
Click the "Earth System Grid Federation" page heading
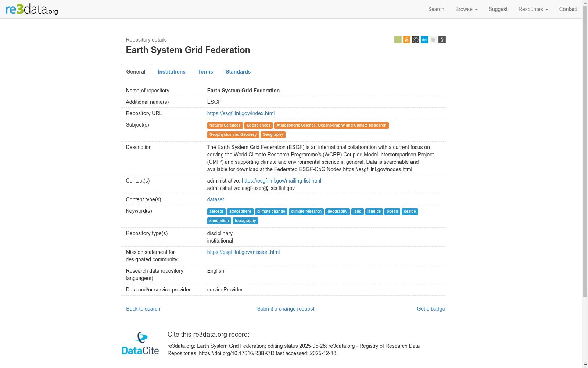coord(188,50)
